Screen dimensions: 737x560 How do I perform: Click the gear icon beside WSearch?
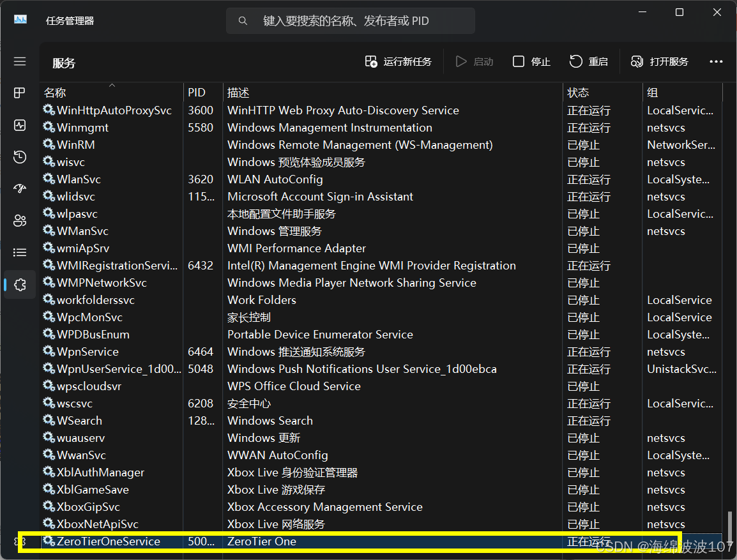pos(49,420)
